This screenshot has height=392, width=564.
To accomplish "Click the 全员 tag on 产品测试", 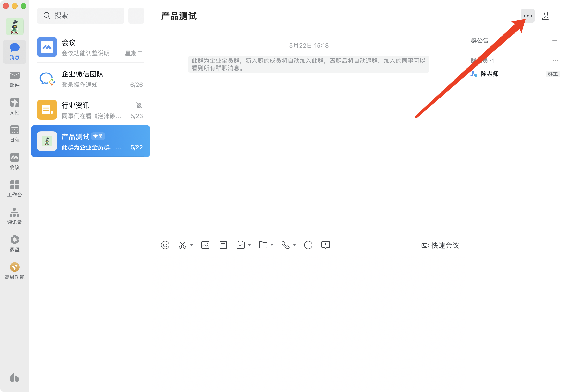I will (x=98, y=136).
